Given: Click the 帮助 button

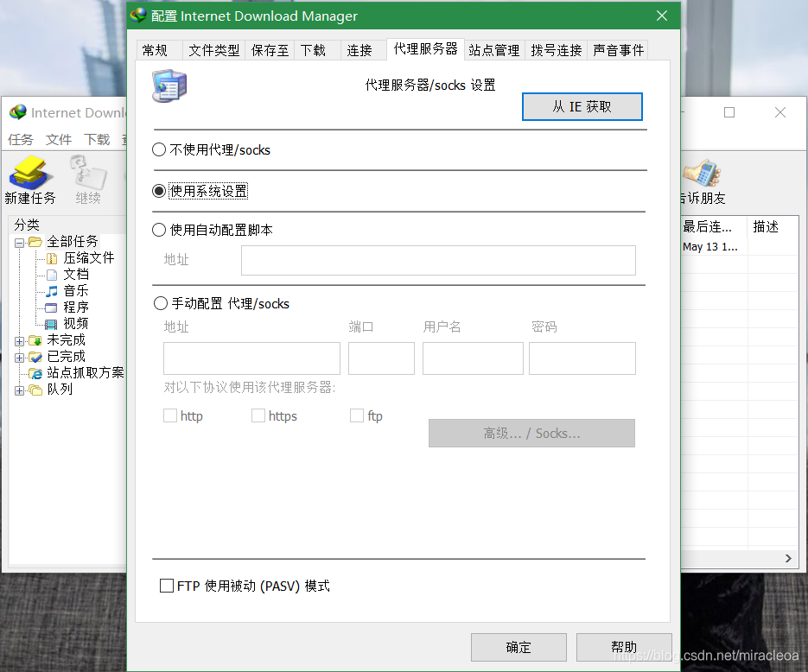Looking at the screenshot, I should point(624,647).
